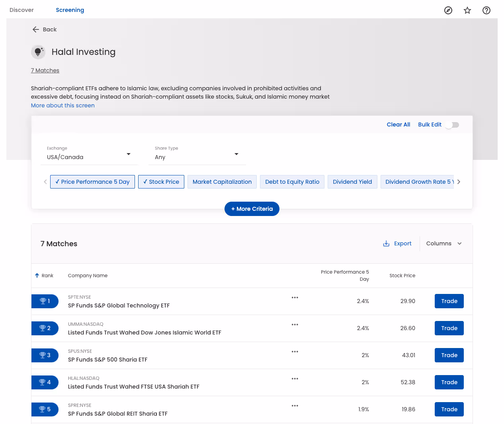Enable the Debt to Equity Ratio criterion
The width and height of the screenshot is (504, 424).
pyautogui.click(x=292, y=182)
